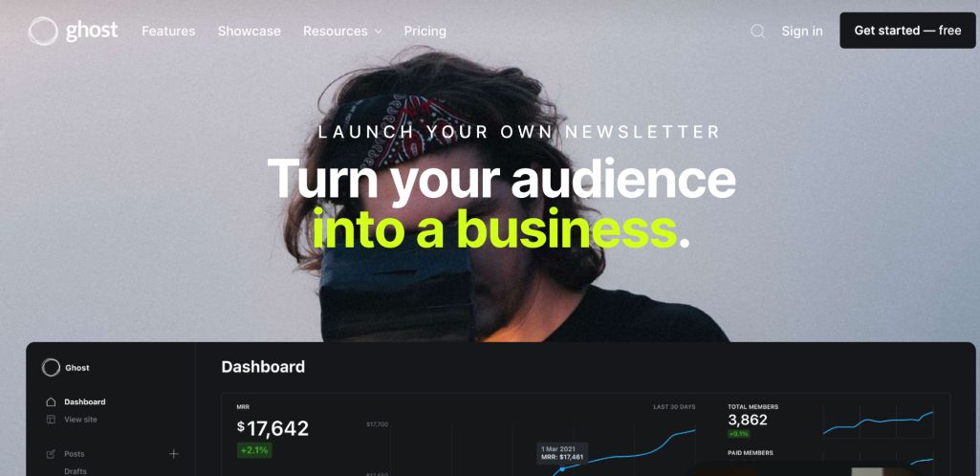Open View site in the sidebar
Image resolution: width=980 pixels, height=476 pixels.
[80, 420]
